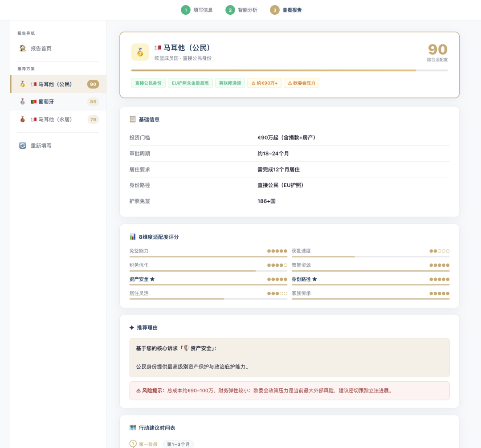This screenshot has width=481, height=448.
Task: Click the 护照免签 row label
Action: [x=139, y=201]
